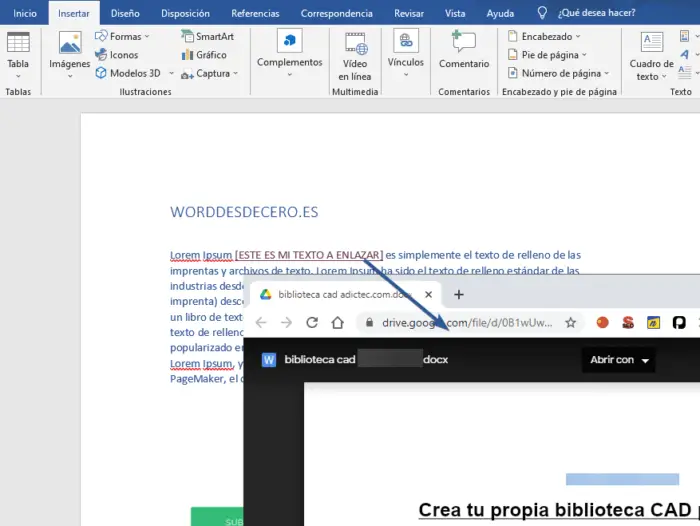Viewport: 700px width, 526px height.
Task: Open the Encabezado header dropdown
Action: (x=544, y=36)
